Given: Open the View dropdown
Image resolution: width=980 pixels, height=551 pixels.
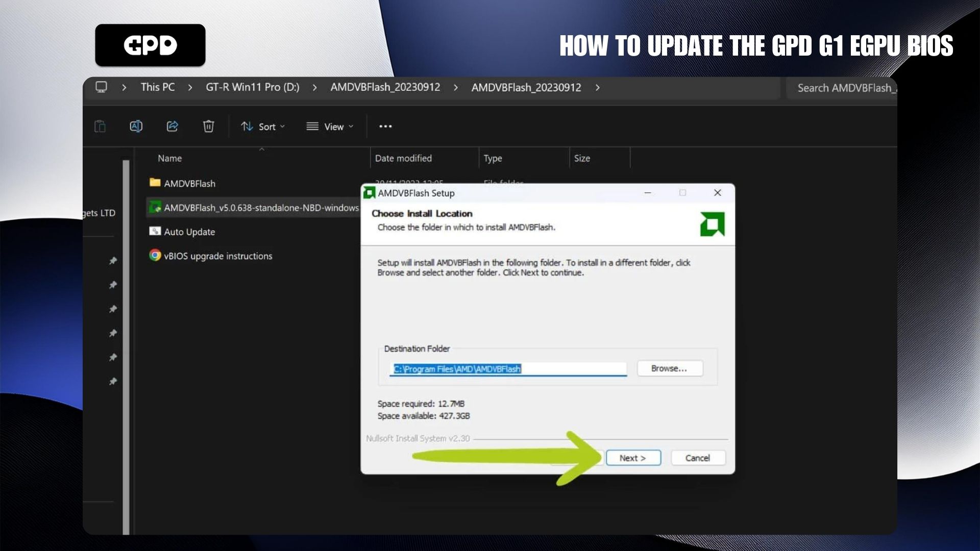Looking at the screenshot, I should pyautogui.click(x=330, y=127).
